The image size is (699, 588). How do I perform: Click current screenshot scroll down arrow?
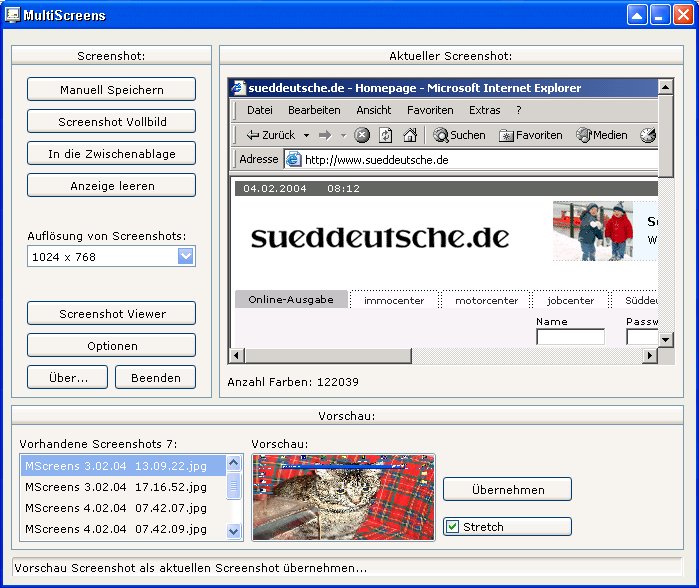point(665,340)
